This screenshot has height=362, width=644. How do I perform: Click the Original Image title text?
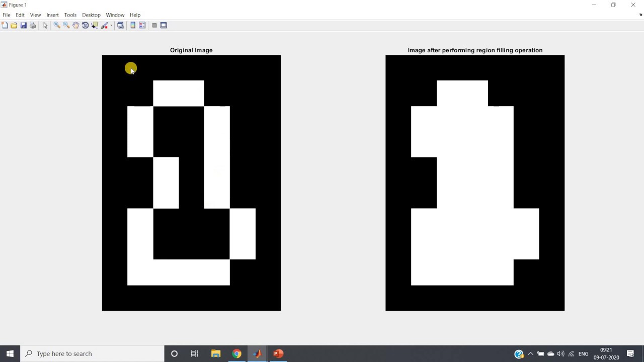coord(191,50)
